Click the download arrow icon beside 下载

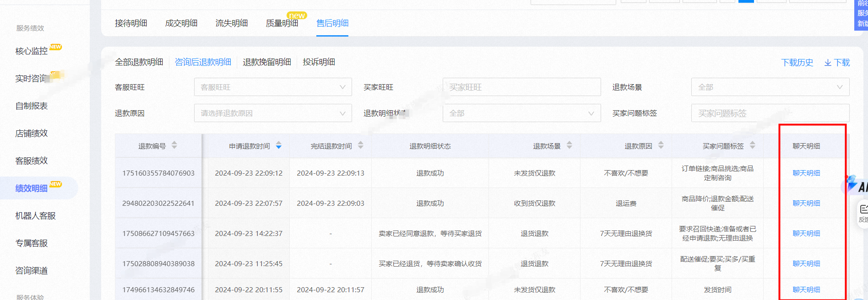[828, 63]
